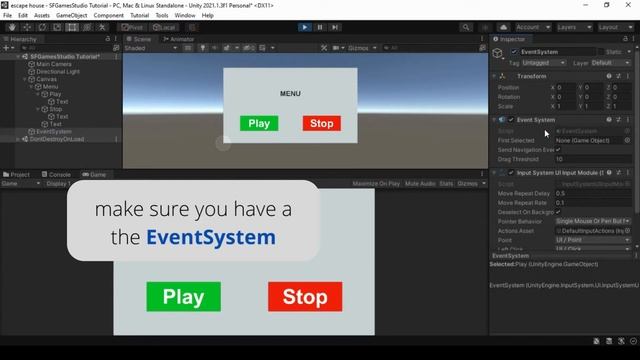Image resolution: width=640 pixels, height=360 pixels.
Task: Collapse the Stop object in Hierarchy
Action: (x=38, y=109)
